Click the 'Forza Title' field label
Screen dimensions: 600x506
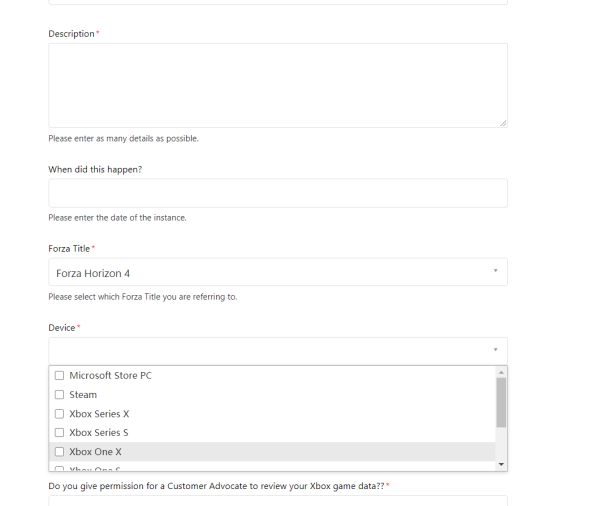coord(69,248)
